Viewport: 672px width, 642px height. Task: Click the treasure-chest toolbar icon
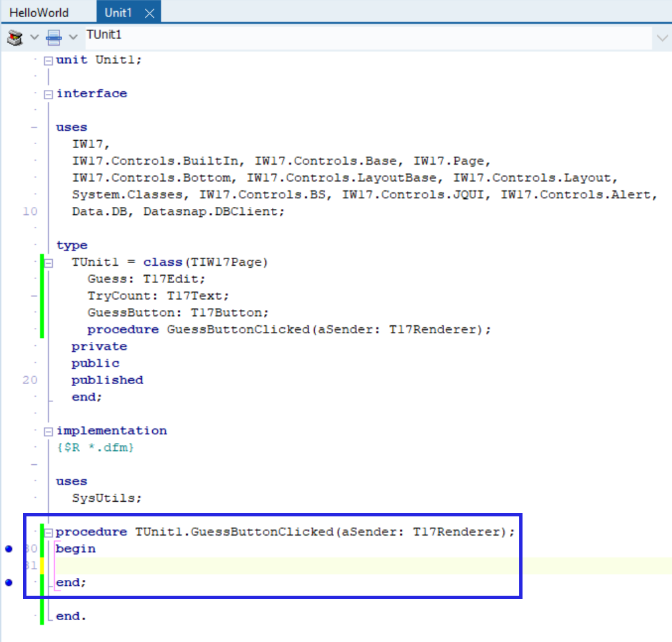coord(15,37)
